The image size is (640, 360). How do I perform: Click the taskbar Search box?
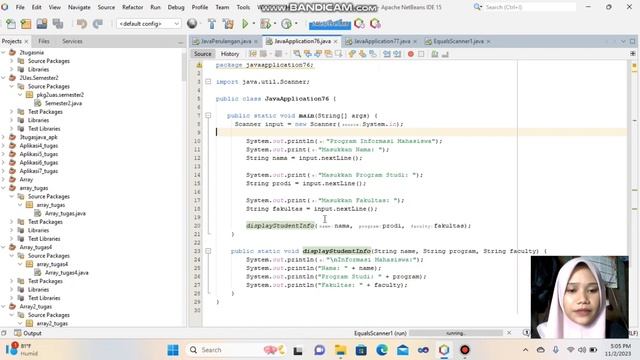coord(236,350)
